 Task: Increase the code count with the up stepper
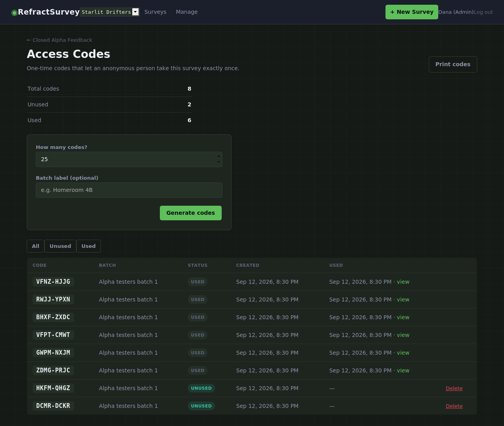coord(219,156)
